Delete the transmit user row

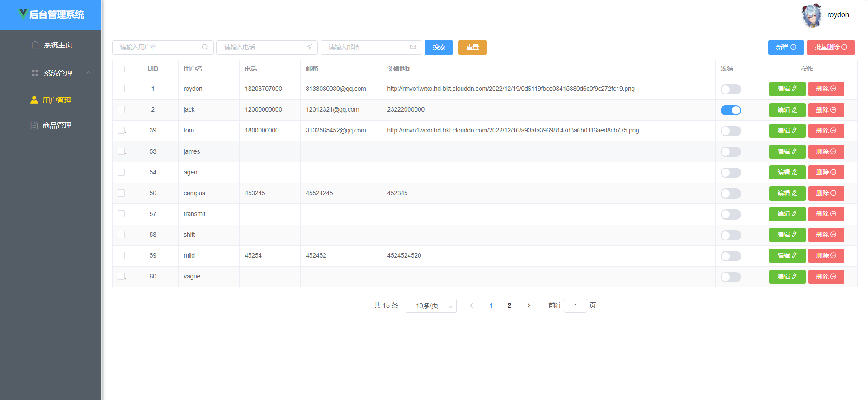click(x=826, y=214)
